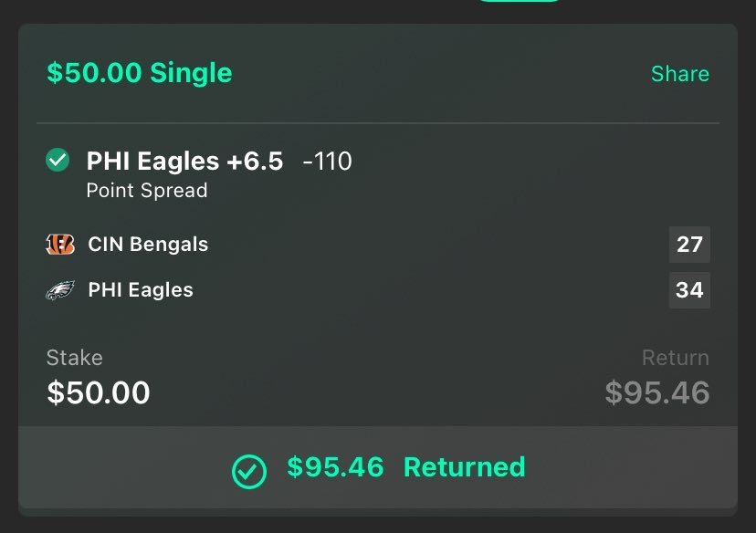Click the $50.00 stake amount
Screen dimensions: 756x533
[x=99, y=392]
